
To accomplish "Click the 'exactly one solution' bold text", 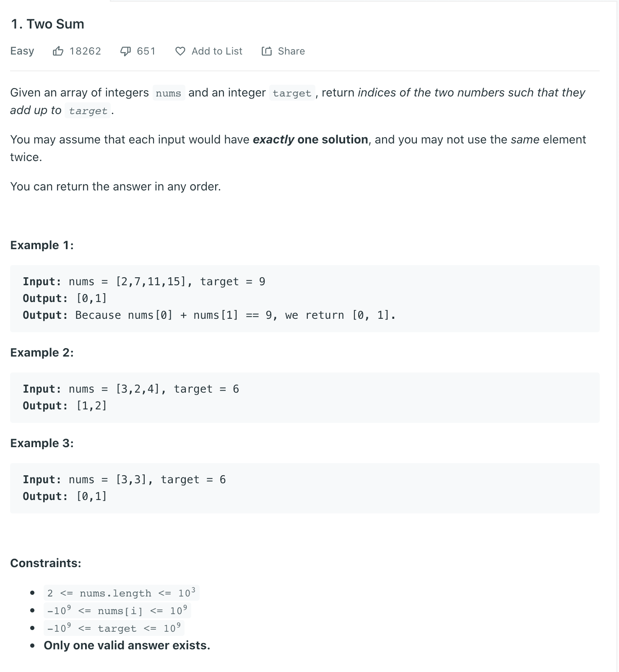I will [x=310, y=139].
